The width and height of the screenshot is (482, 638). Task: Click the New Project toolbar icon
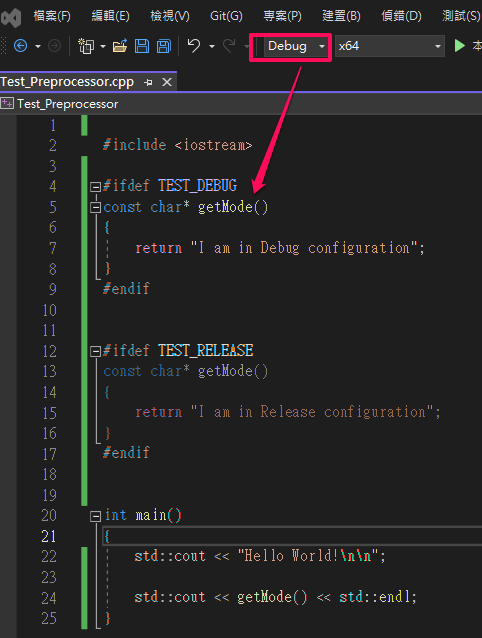[x=86, y=46]
